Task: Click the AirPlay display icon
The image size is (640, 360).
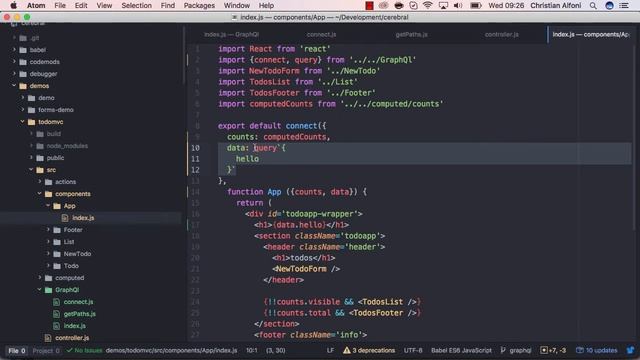Action: [443, 5]
